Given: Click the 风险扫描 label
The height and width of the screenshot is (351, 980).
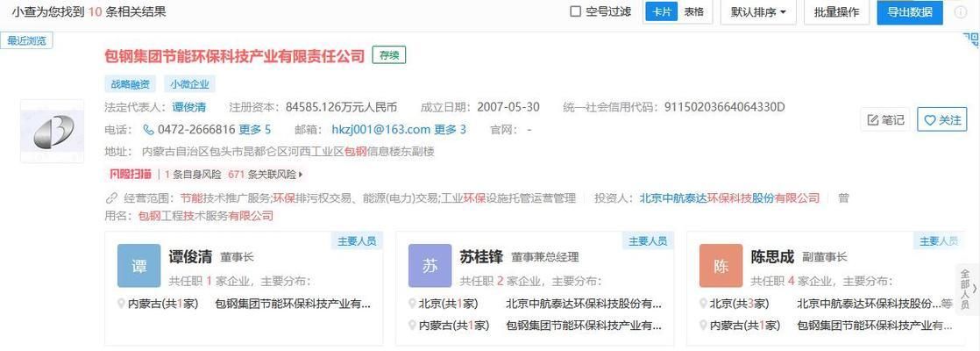Looking at the screenshot, I should pyautogui.click(x=131, y=175).
